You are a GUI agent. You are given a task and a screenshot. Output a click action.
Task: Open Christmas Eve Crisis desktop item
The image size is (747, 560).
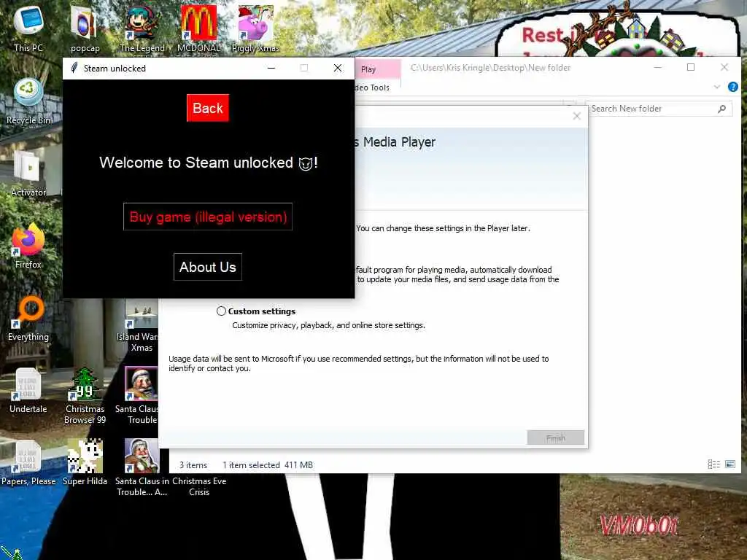(x=199, y=486)
